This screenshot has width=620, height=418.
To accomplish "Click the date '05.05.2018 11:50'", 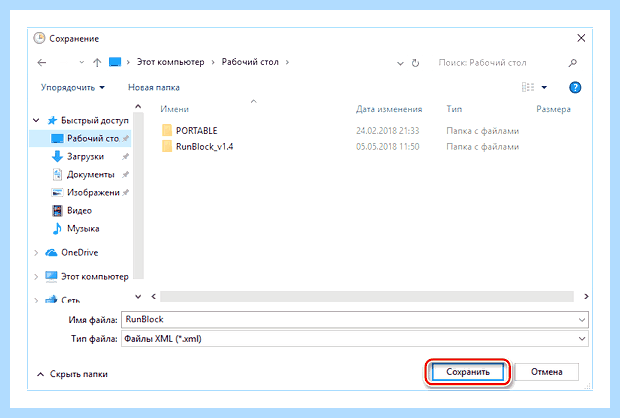I will coord(388,147).
